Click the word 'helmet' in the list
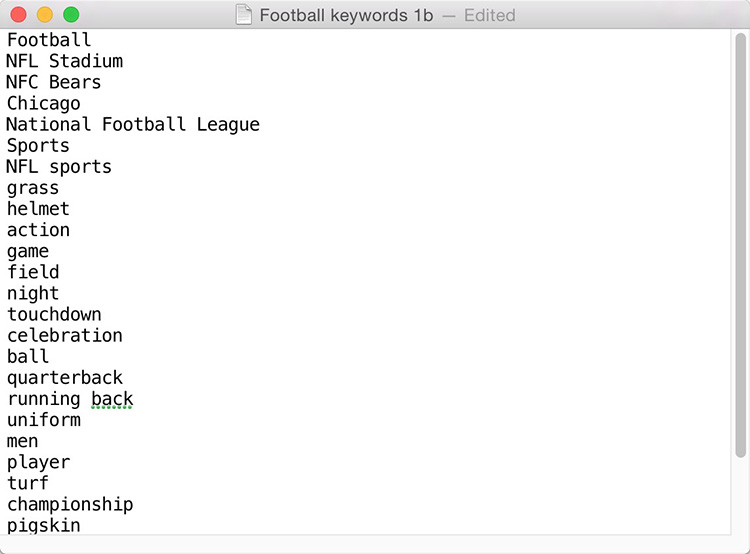Viewport: 750px width, 554px height. coord(38,209)
